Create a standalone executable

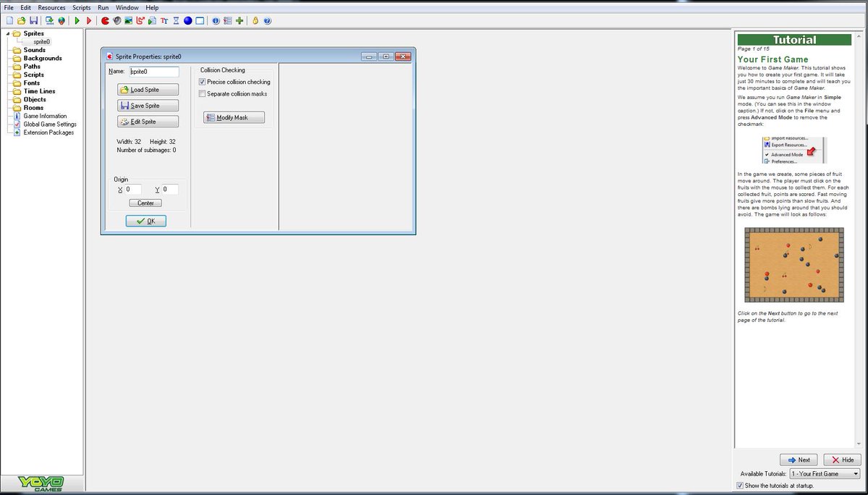pos(49,21)
